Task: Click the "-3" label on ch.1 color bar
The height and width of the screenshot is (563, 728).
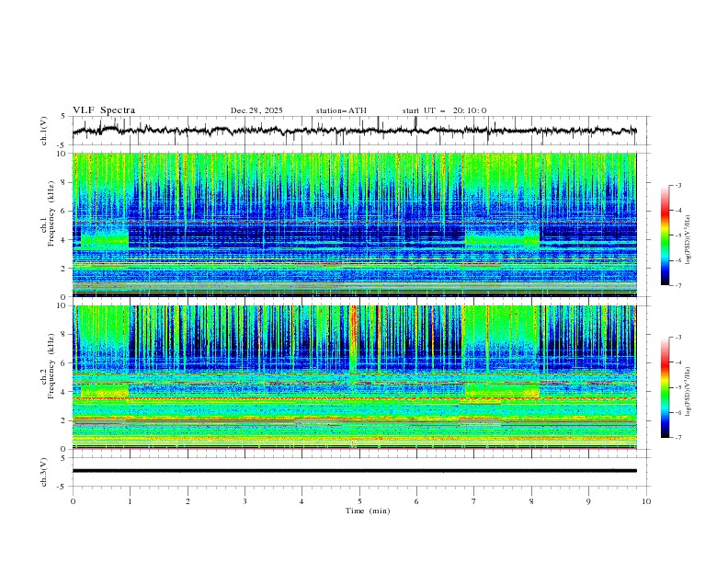Action: click(x=677, y=185)
